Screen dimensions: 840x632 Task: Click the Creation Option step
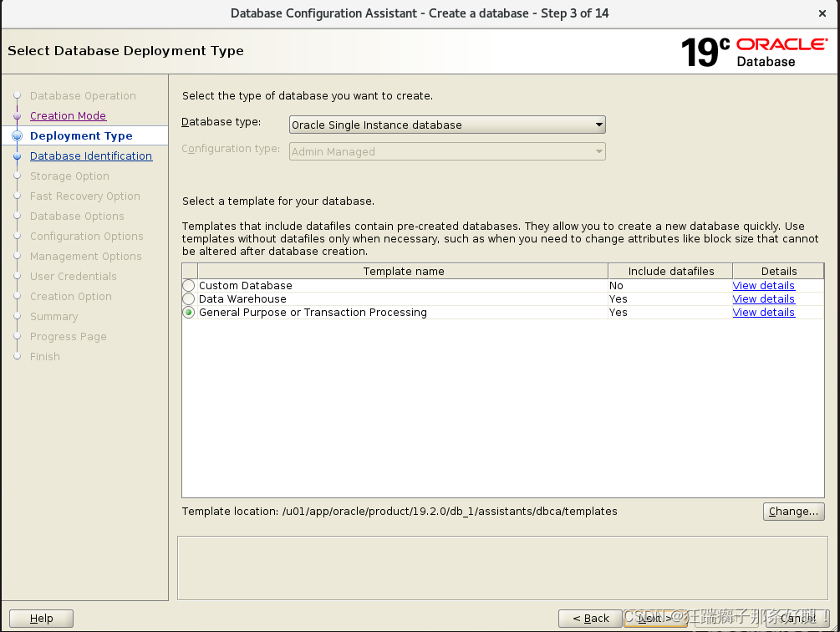click(71, 297)
